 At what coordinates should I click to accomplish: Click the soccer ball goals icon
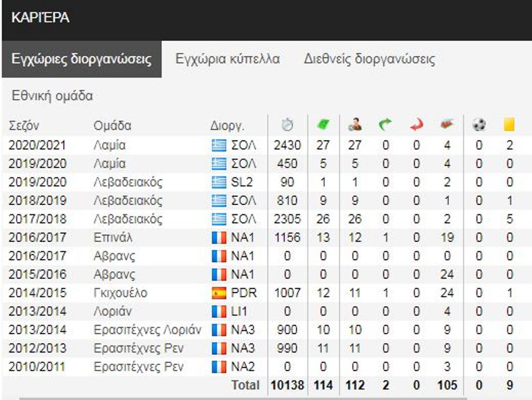[x=479, y=125]
